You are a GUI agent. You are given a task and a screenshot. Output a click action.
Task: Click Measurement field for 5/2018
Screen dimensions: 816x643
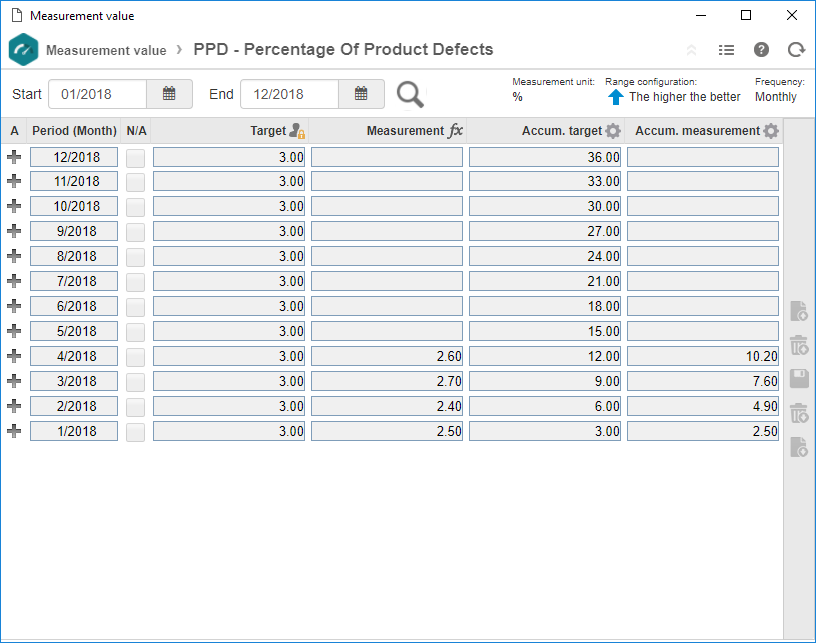tap(387, 331)
